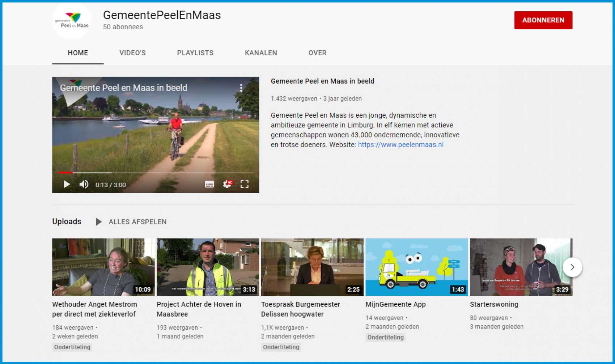615x364 pixels.
Task: Switch to the Home tab
Action: (x=78, y=53)
